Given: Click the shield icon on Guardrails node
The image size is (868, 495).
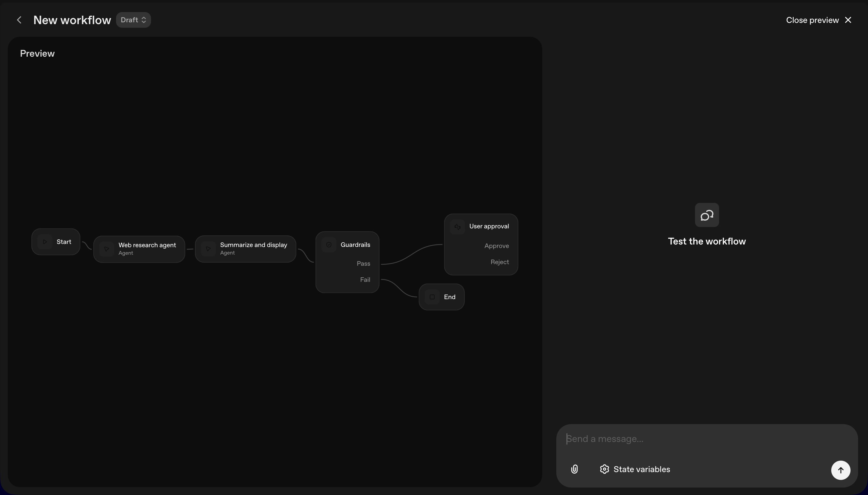Looking at the screenshot, I should point(329,245).
